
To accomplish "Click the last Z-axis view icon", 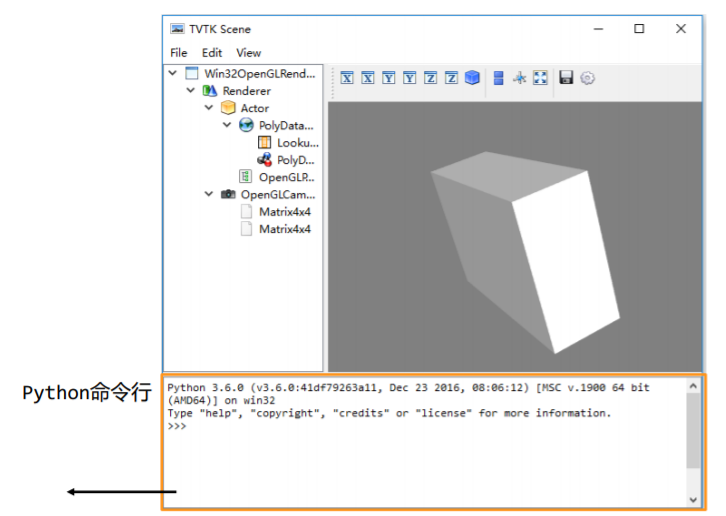I will click(x=451, y=78).
